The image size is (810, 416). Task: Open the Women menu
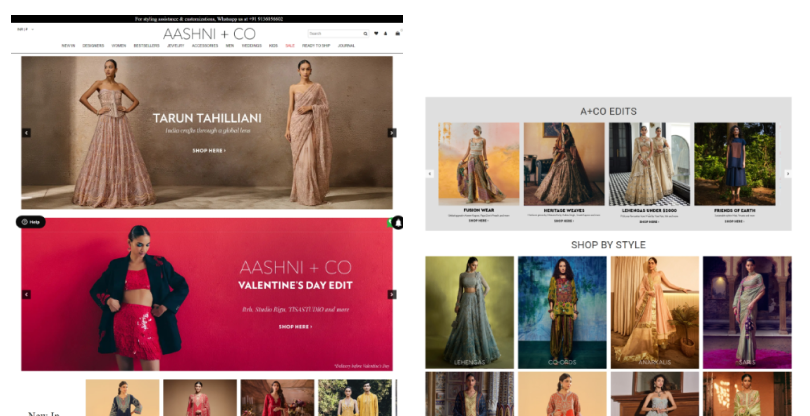click(119, 46)
